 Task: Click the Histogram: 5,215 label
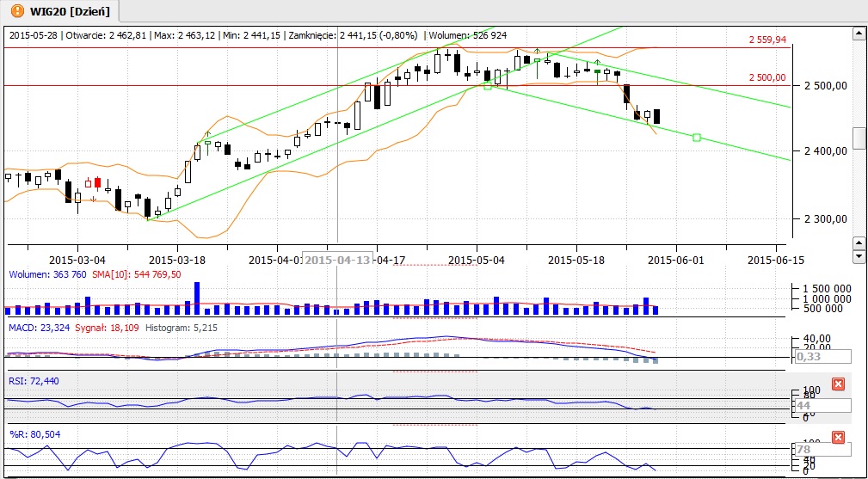[x=181, y=328]
